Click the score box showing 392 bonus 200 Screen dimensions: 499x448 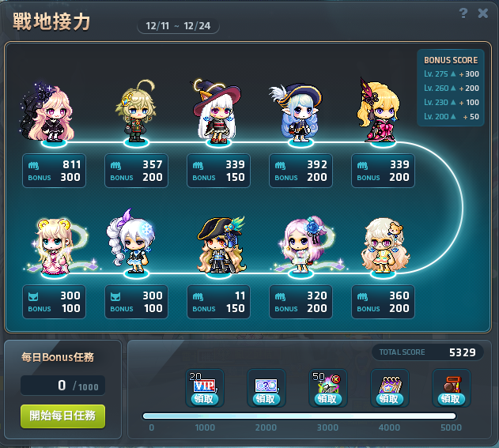click(301, 171)
